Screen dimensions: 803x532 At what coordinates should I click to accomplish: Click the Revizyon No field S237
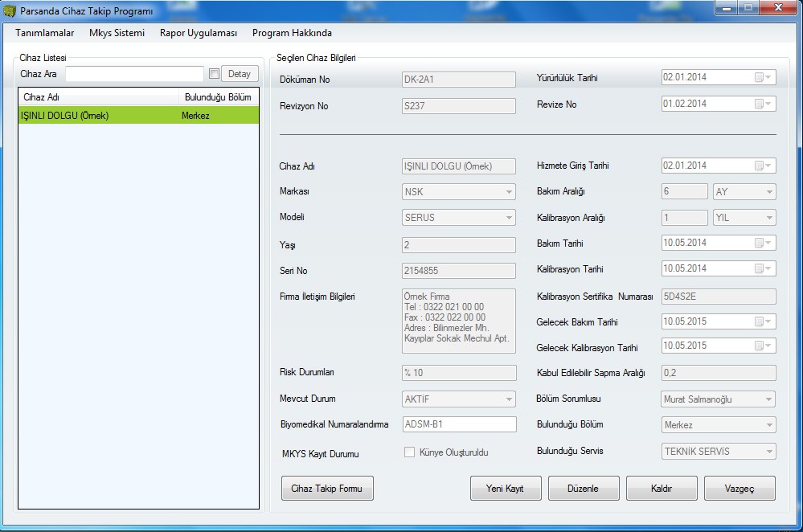[459, 106]
